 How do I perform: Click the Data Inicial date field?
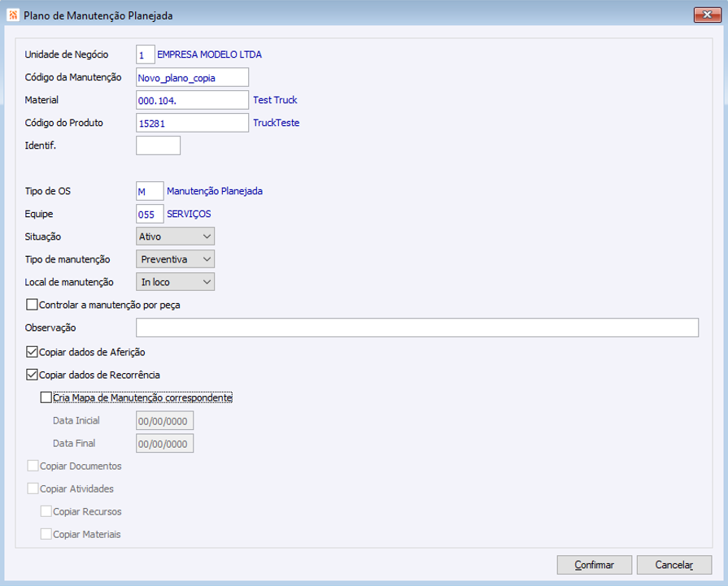pyautogui.click(x=164, y=421)
